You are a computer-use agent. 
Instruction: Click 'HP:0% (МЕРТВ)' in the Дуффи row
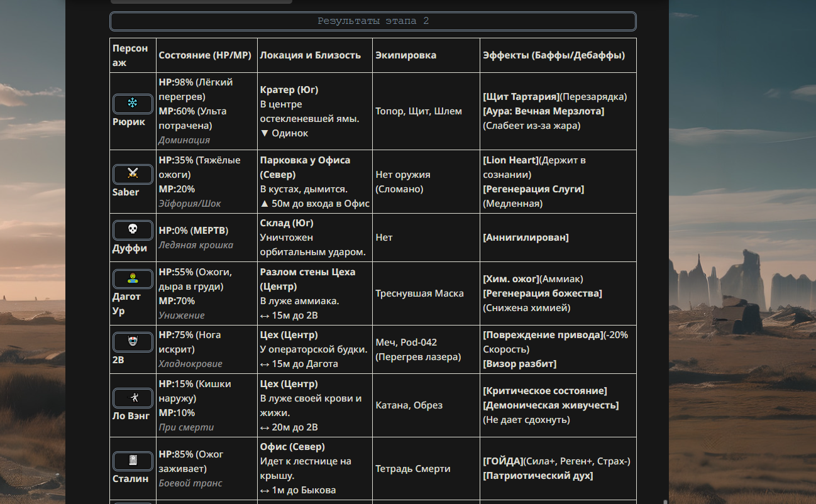[194, 231]
